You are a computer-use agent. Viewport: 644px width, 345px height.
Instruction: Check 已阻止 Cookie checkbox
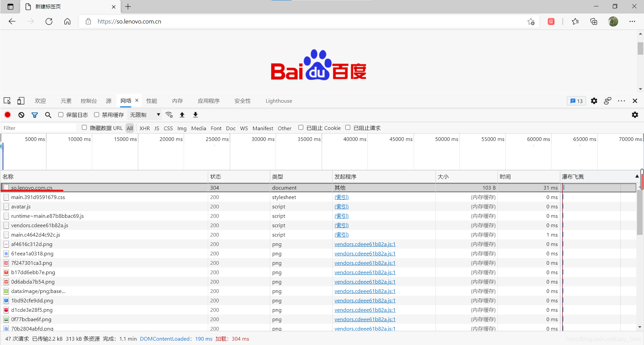click(x=301, y=128)
